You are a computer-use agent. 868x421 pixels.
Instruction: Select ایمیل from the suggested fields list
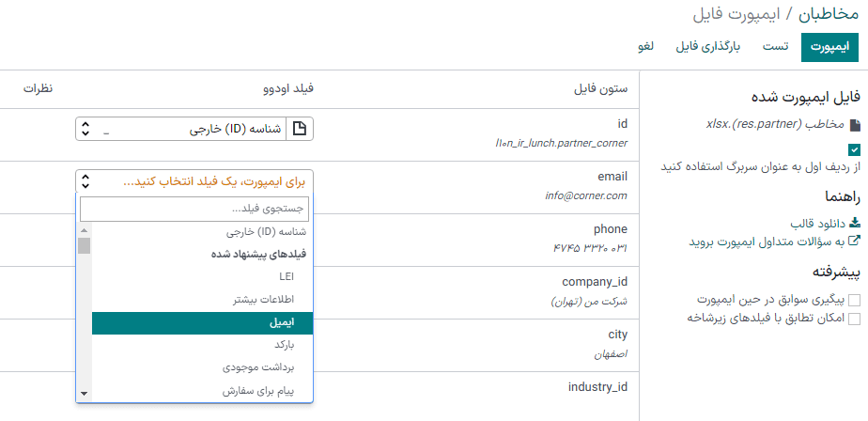coord(202,322)
